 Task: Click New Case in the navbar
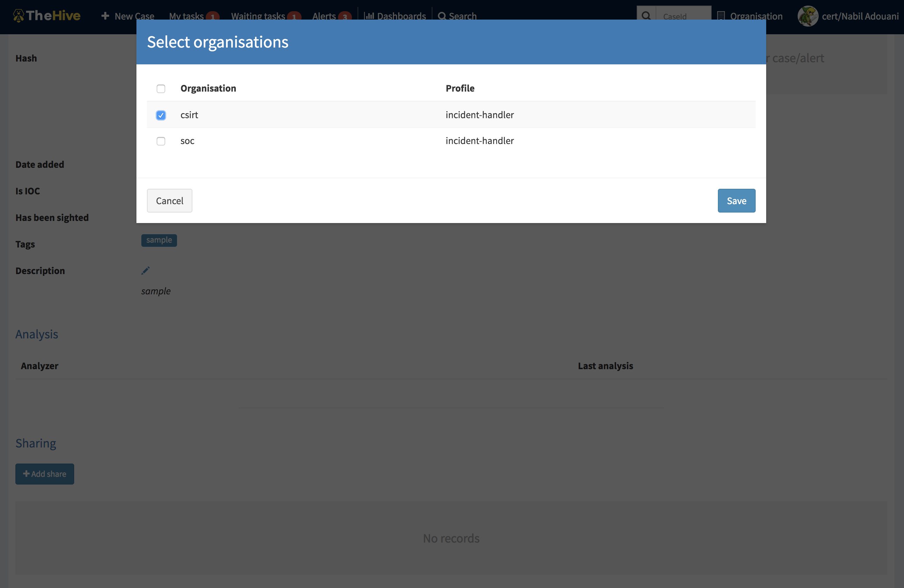click(x=134, y=16)
